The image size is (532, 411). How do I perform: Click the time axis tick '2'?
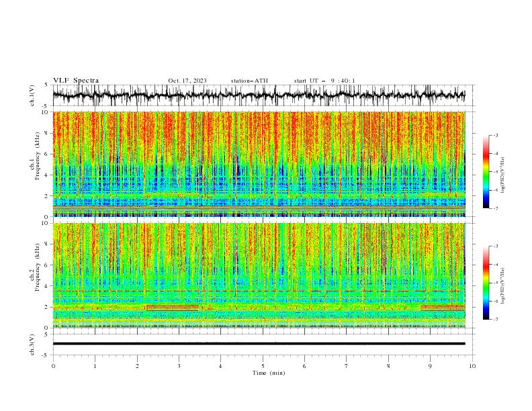pyautogui.click(x=137, y=366)
